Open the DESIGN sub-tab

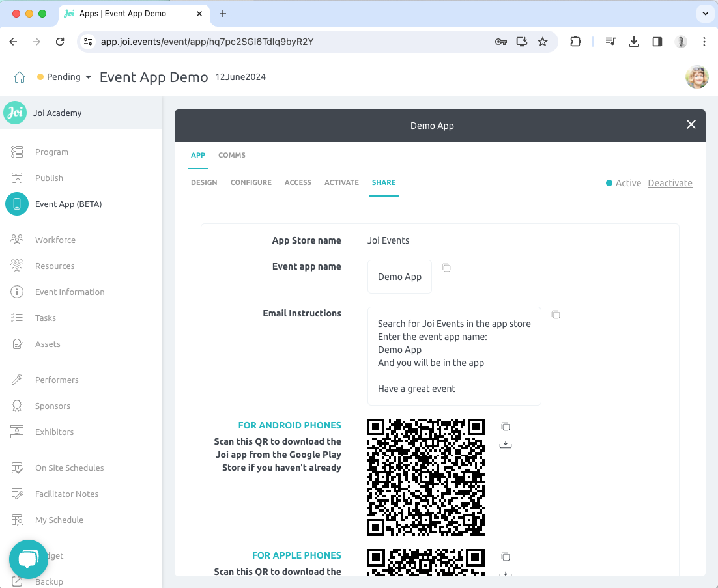(204, 182)
